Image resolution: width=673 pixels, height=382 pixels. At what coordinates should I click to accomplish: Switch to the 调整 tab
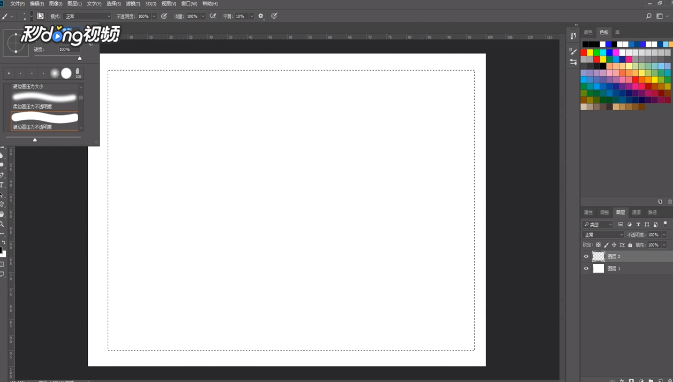tap(604, 212)
